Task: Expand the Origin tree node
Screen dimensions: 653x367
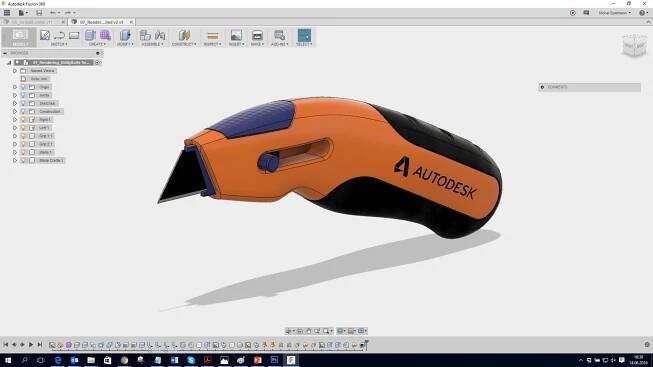Action: coord(15,87)
